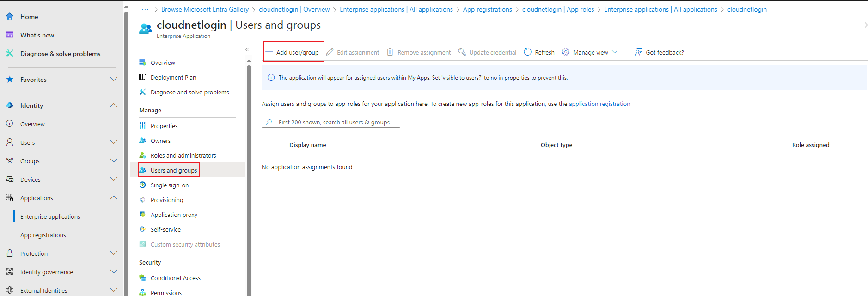Go to cloudnetlogin | App roles breadcrumb

558,9
